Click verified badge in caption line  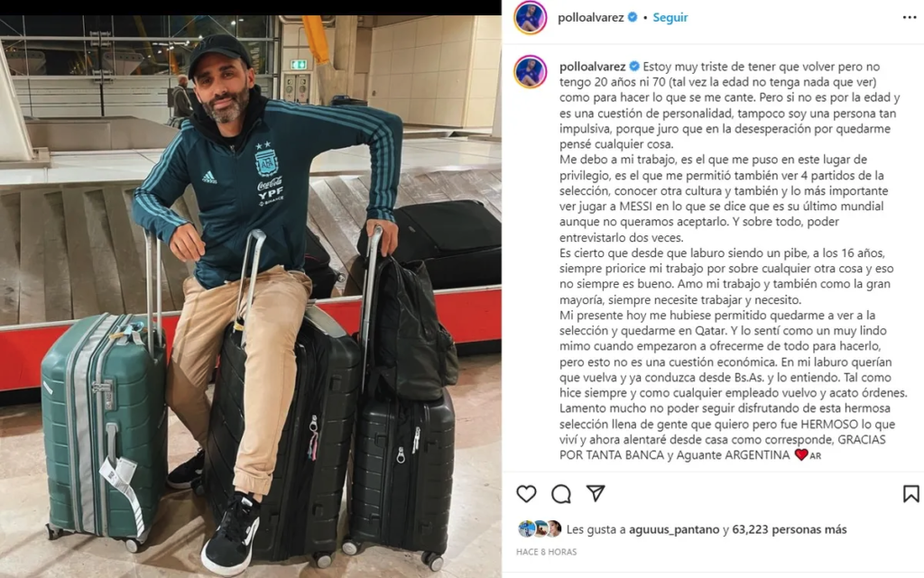click(x=634, y=66)
